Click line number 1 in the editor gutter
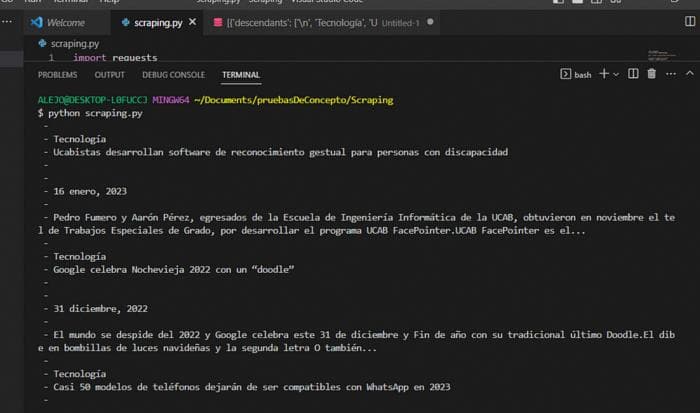Image resolution: width=700 pixels, height=413 pixels. 51,58
